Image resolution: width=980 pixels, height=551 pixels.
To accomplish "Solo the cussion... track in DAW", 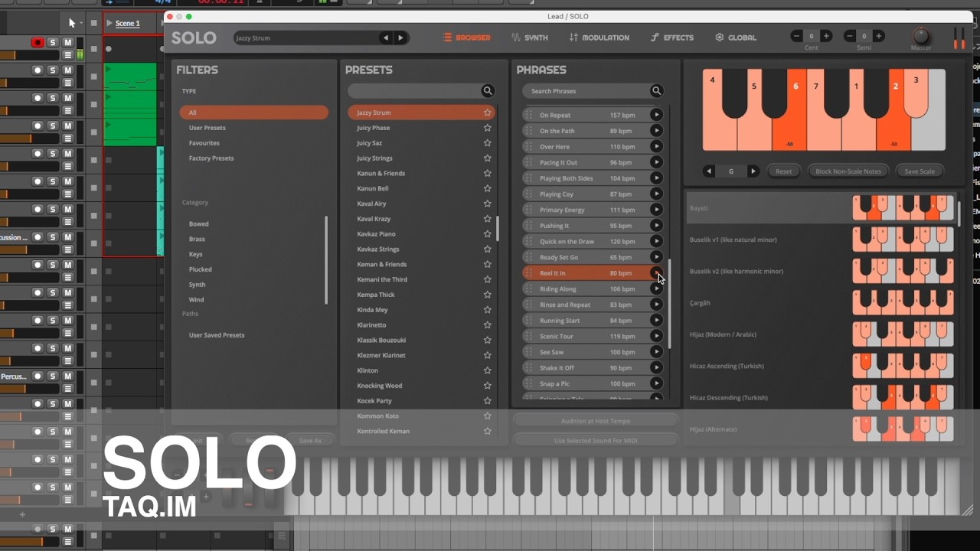I will pyautogui.click(x=52, y=237).
